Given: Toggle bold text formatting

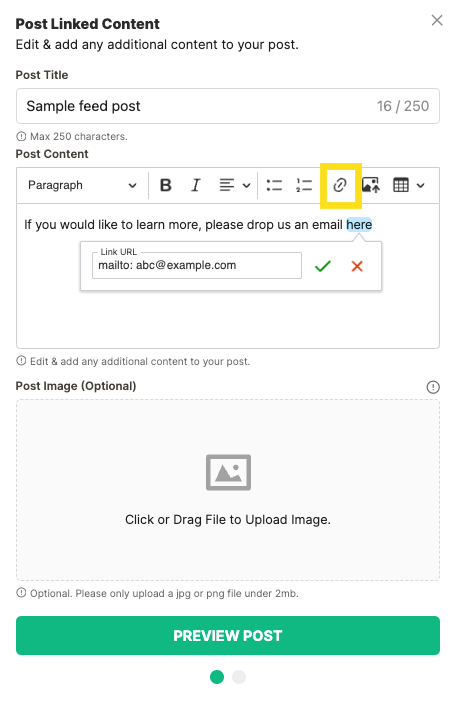Looking at the screenshot, I should 166,185.
